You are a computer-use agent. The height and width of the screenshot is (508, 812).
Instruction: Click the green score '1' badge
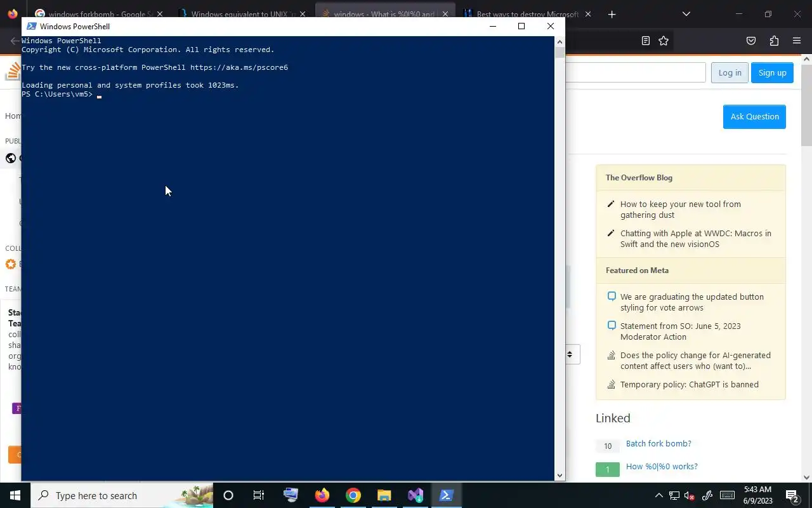tap(607, 469)
